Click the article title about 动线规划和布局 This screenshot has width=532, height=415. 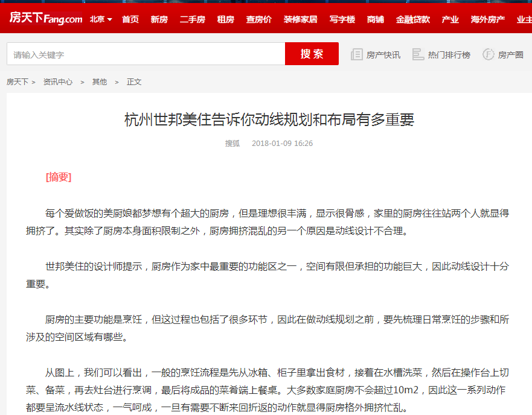(269, 119)
